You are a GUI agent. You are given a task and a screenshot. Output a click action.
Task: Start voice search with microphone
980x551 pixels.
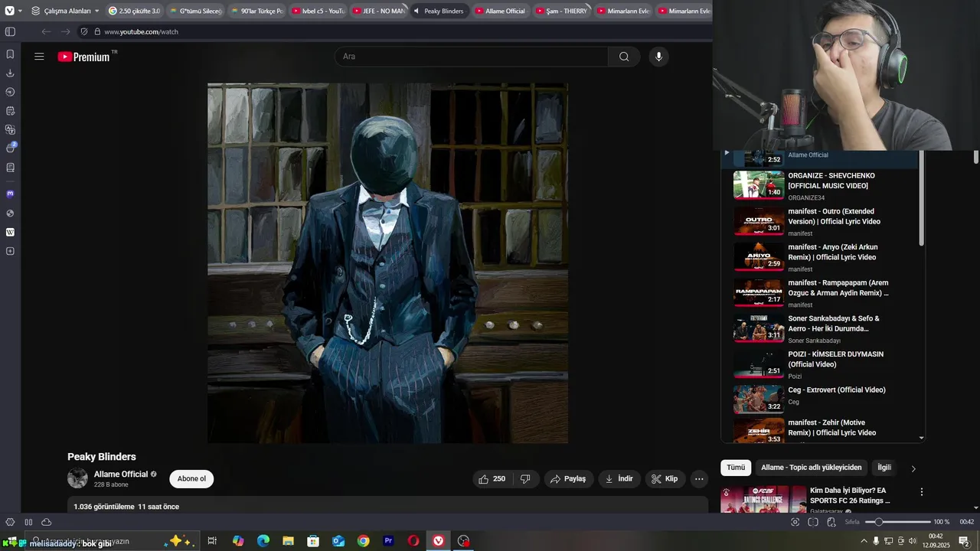click(658, 57)
